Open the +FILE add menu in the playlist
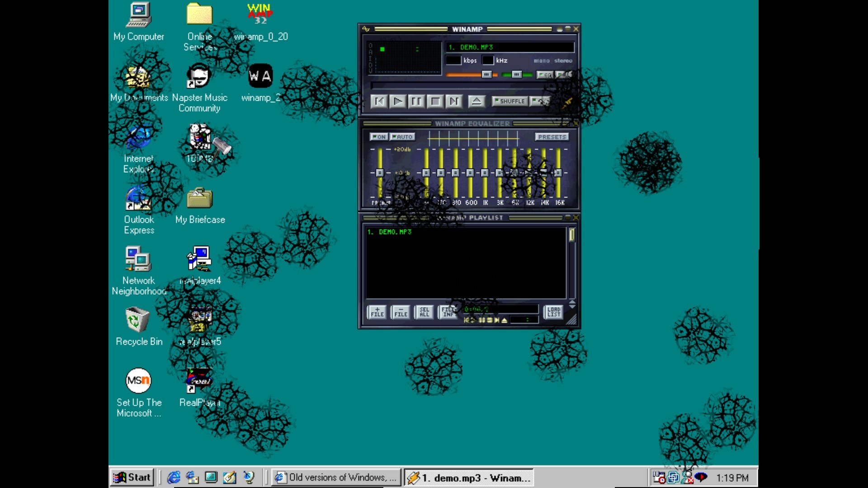The width and height of the screenshot is (868, 488). point(377,312)
